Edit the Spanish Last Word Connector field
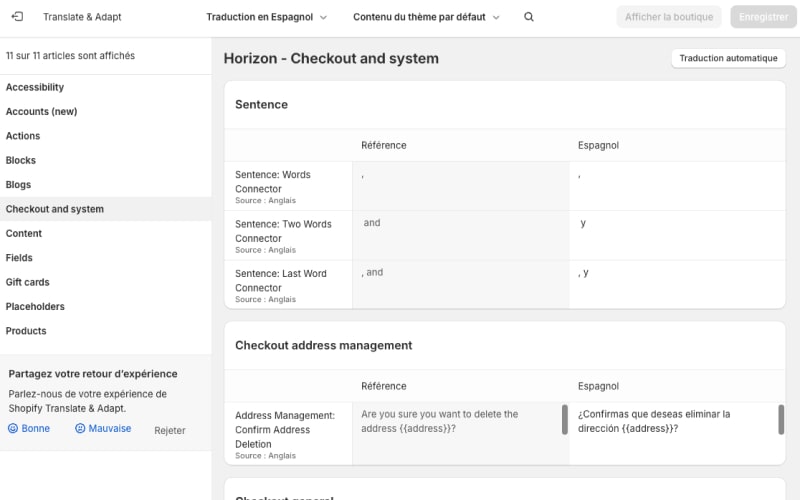 click(677, 284)
